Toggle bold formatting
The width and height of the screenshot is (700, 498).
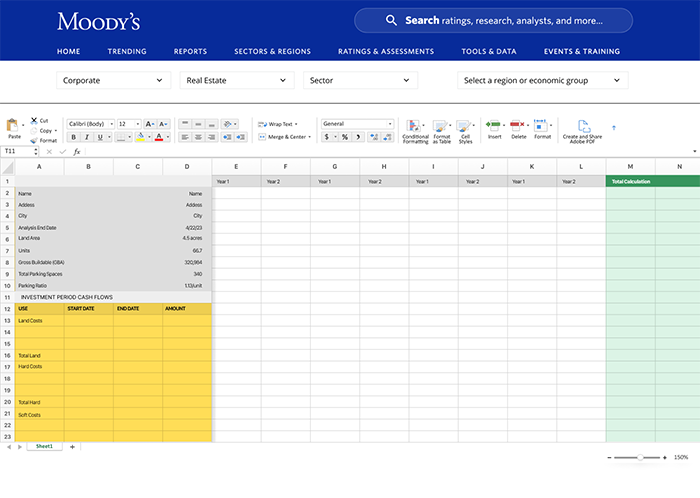coord(73,137)
